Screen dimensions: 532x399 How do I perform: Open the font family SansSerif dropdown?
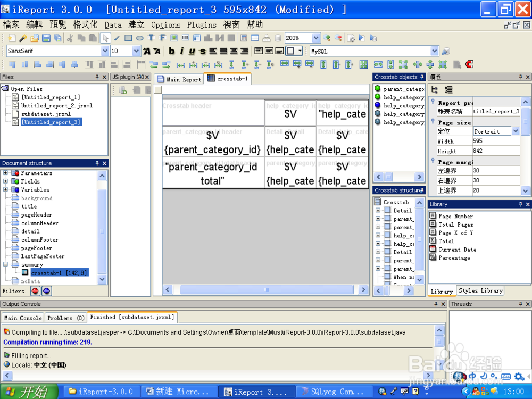click(x=105, y=51)
